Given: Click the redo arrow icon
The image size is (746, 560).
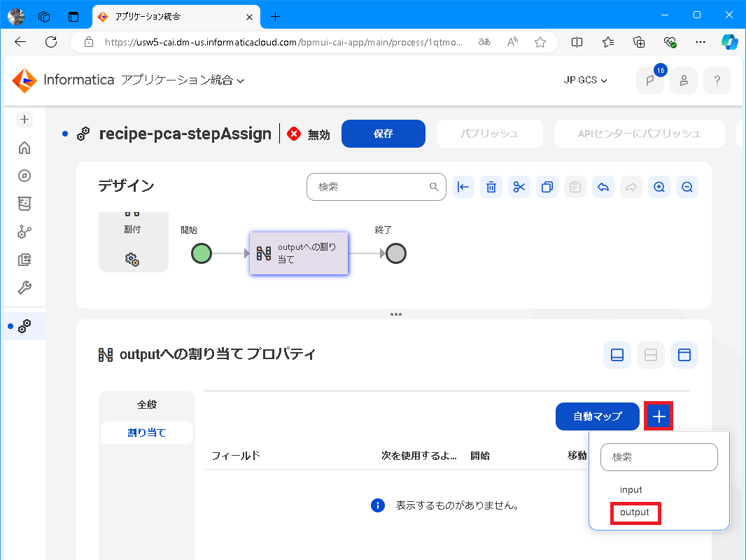Looking at the screenshot, I should (x=631, y=187).
